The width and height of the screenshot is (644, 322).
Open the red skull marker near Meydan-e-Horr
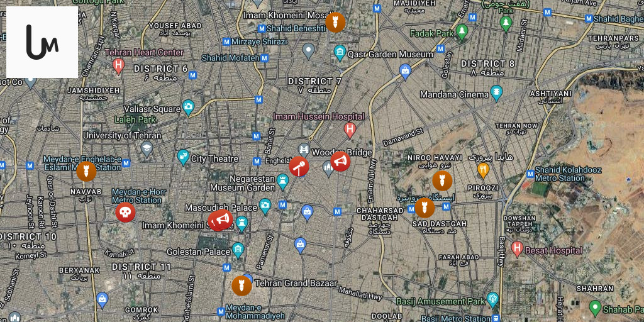[125, 213]
